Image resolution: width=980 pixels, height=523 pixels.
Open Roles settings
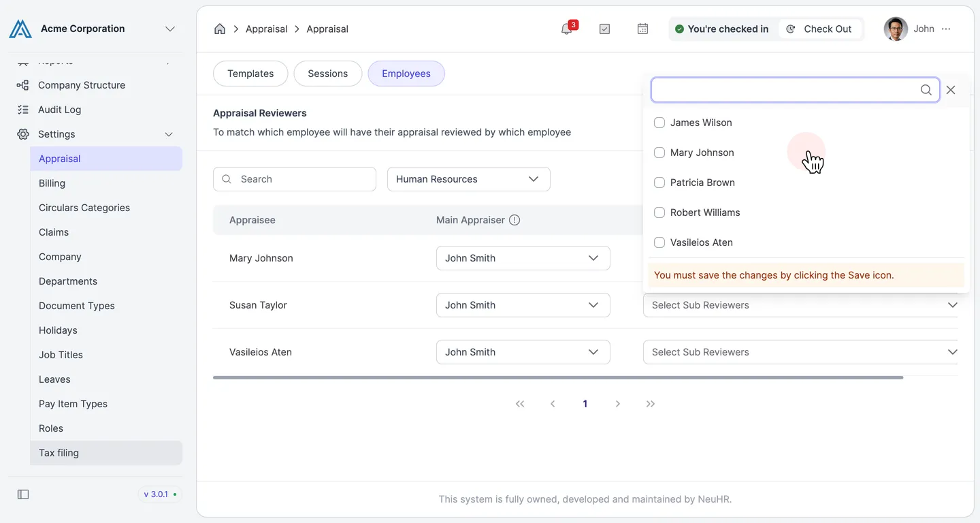(x=106, y=428)
